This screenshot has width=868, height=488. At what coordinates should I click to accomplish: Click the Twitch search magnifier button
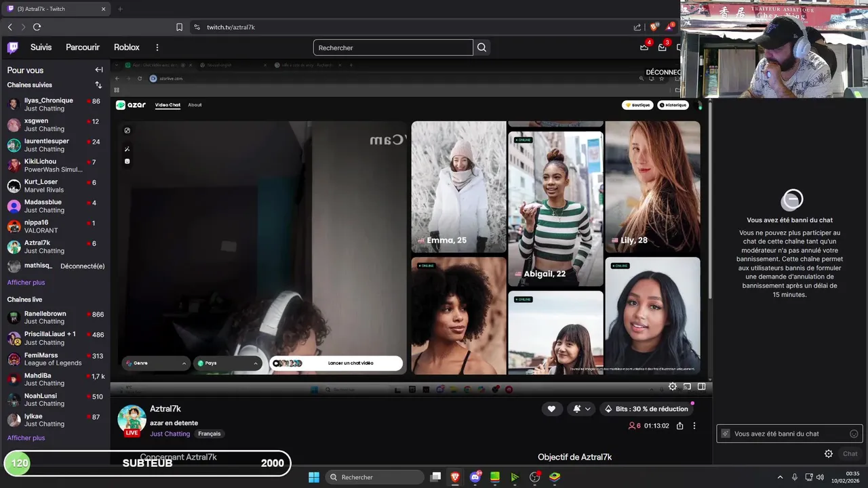pyautogui.click(x=481, y=47)
